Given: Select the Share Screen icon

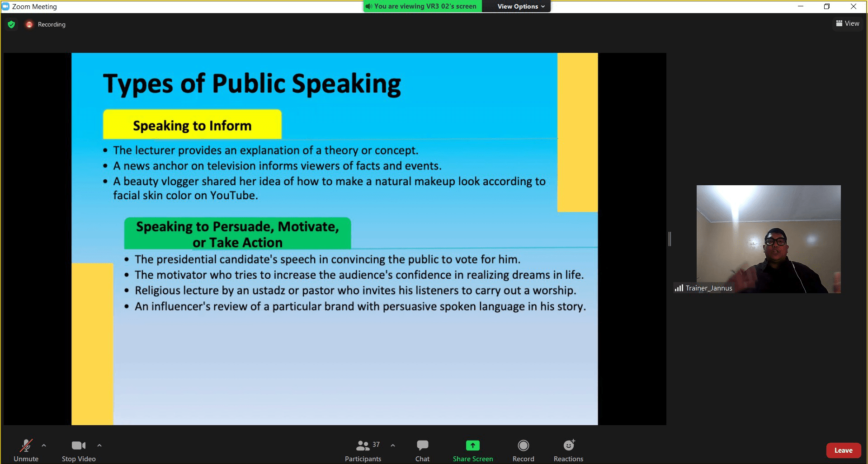Looking at the screenshot, I should click(472, 445).
